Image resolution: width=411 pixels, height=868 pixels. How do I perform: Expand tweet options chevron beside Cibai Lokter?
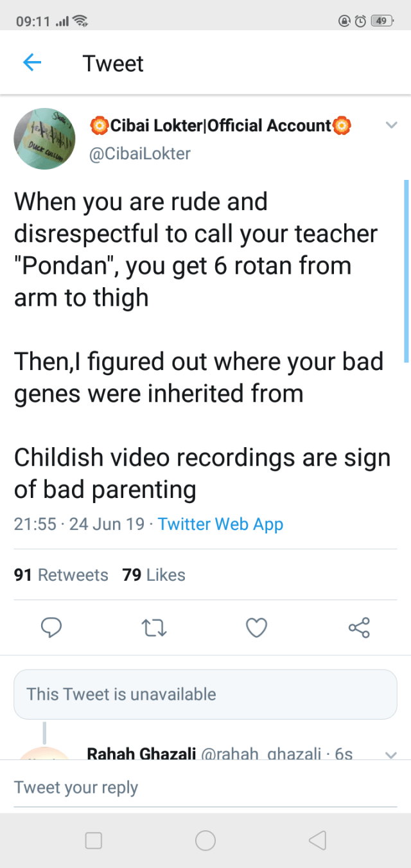(x=390, y=126)
